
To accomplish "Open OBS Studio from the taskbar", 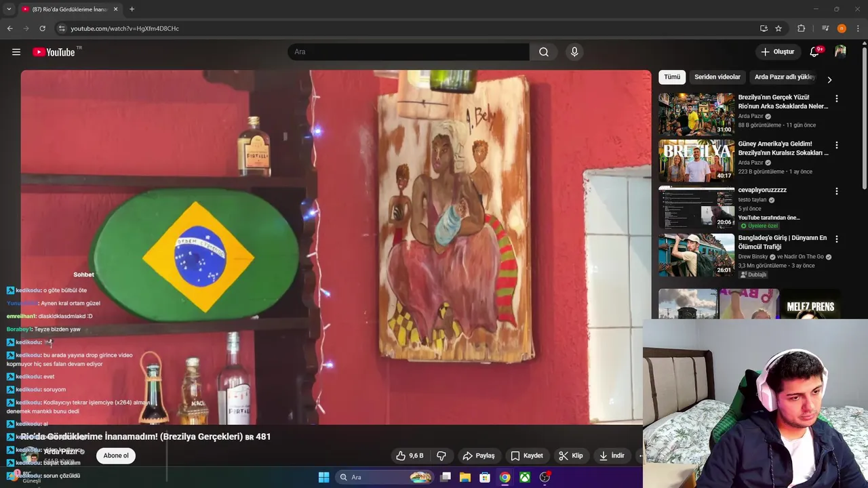I will (545, 477).
